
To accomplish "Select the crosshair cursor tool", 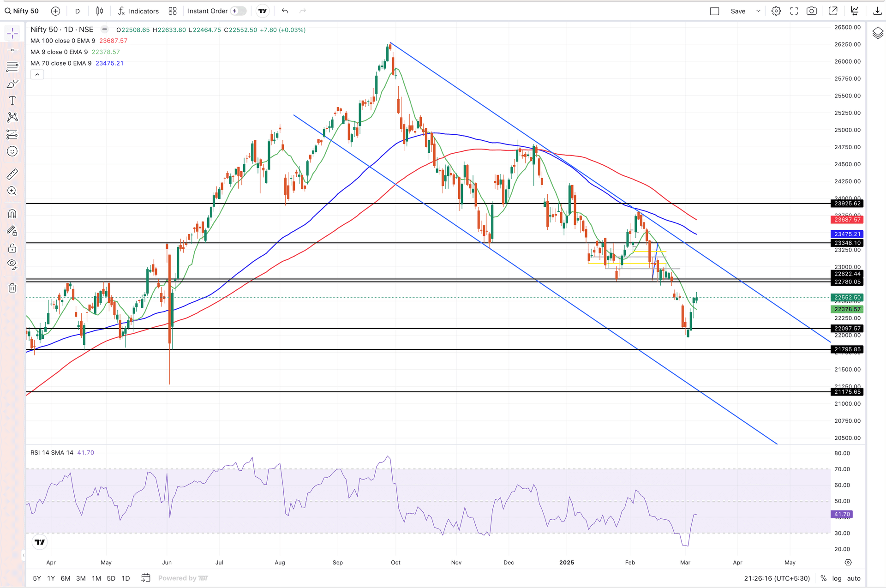I will pyautogui.click(x=12, y=33).
